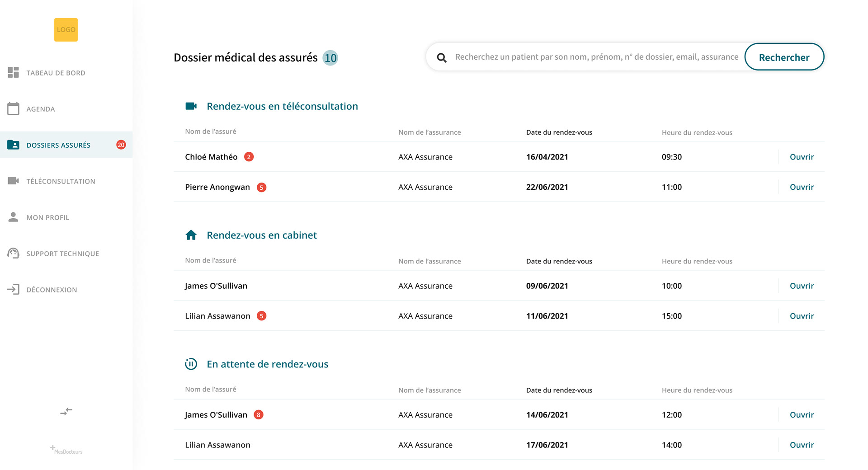
Task: Click James O'Sullivan in the en attente section
Action: click(216, 415)
